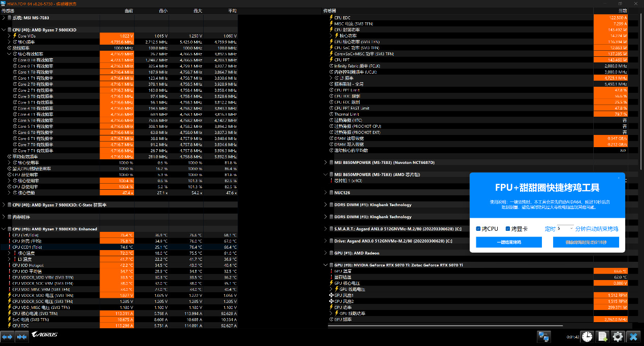Click the 一键结束烤鸡 button
Viewport: 644px width, 346px height.
[509, 243]
